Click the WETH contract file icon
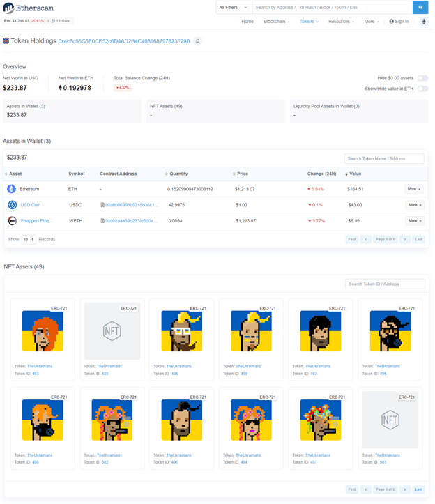 [103, 222]
